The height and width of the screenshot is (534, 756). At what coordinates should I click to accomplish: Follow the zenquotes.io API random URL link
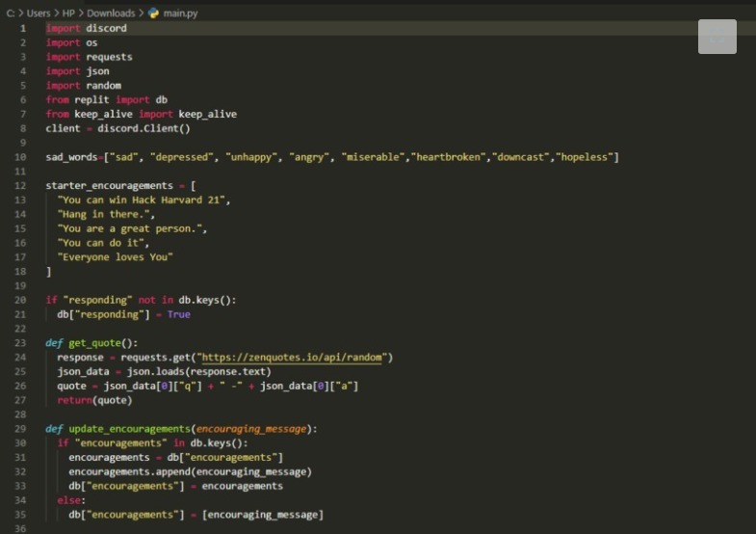coord(292,358)
